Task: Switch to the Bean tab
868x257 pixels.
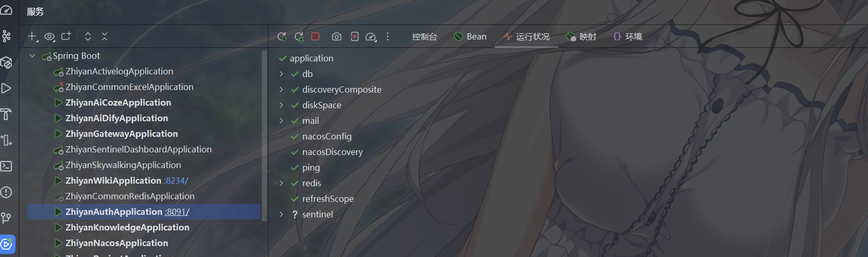Action: pos(470,36)
